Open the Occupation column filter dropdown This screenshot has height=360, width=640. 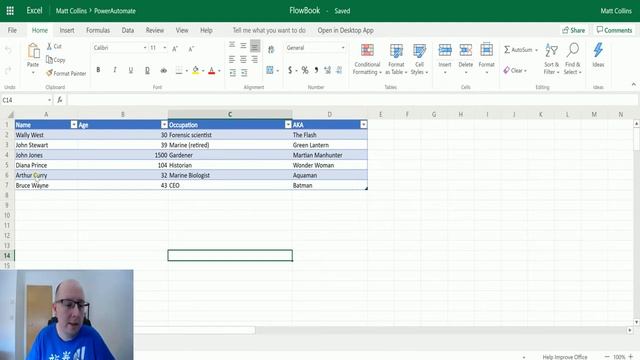click(x=288, y=125)
